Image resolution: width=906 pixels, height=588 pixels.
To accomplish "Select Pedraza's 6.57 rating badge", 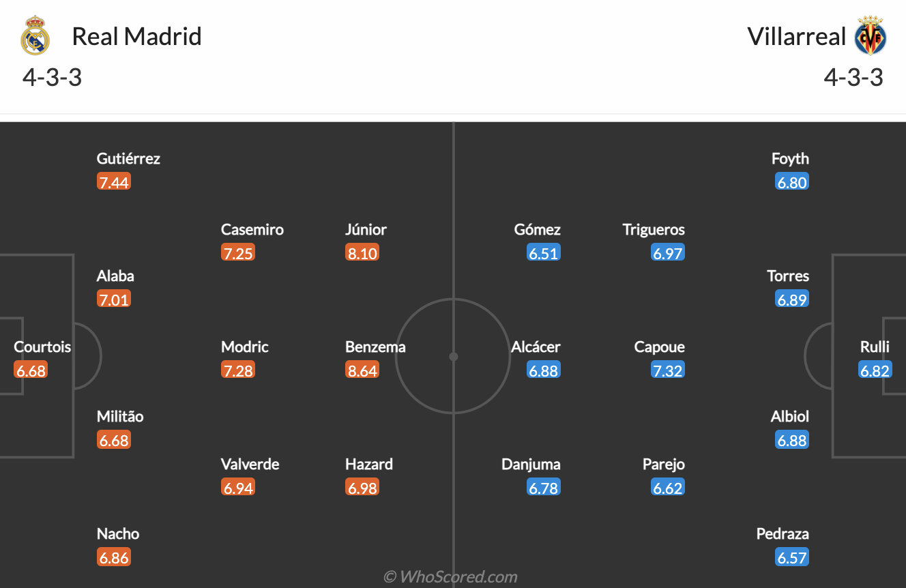I will click(x=792, y=558).
